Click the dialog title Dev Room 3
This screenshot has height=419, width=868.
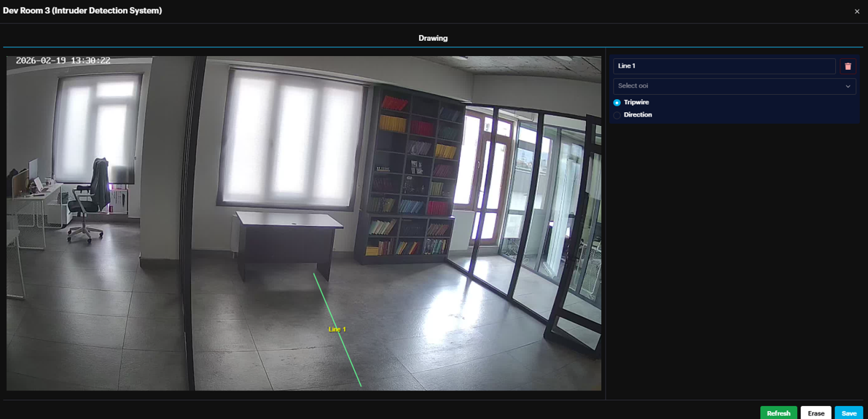click(x=82, y=11)
